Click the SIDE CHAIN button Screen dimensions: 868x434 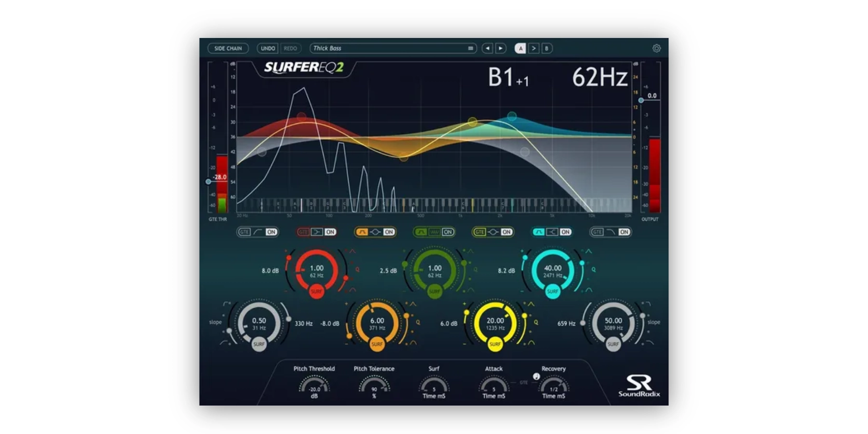pyautogui.click(x=228, y=48)
